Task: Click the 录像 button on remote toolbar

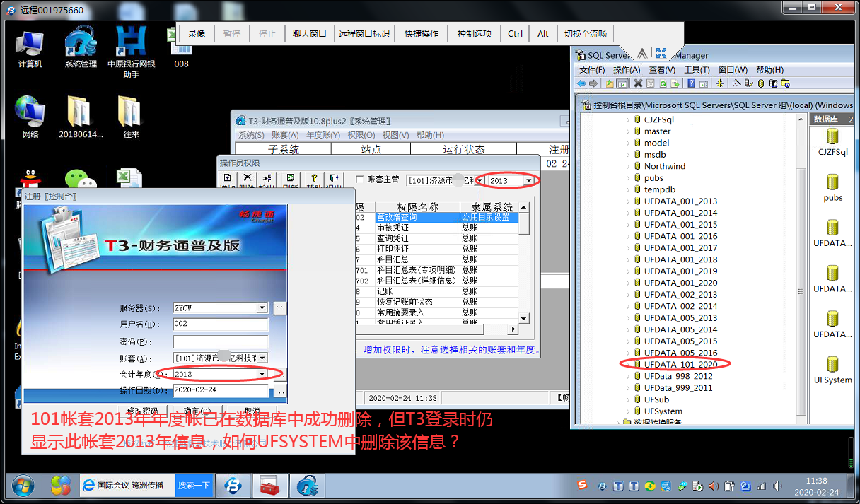Action: [x=197, y=34]
